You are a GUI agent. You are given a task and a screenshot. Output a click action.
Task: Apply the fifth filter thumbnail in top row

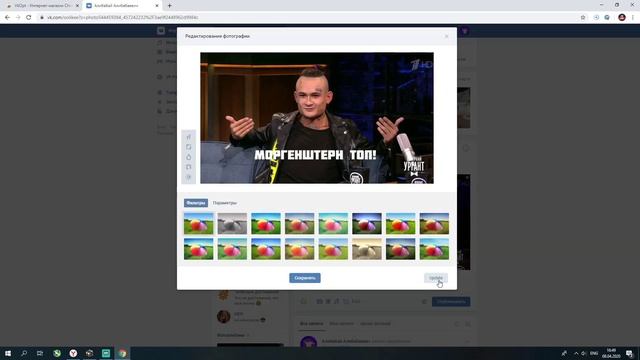click(333, 223)
